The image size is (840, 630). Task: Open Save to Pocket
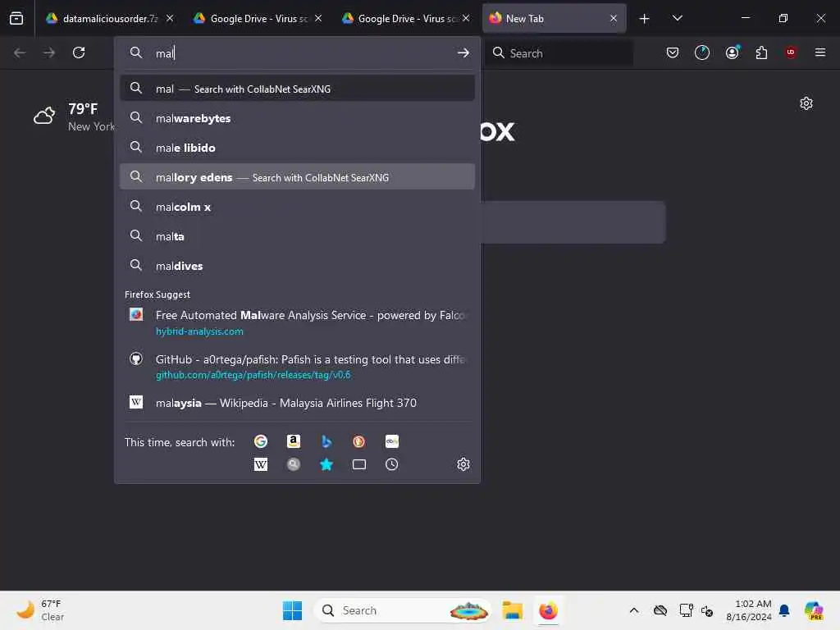pos(673,52)
